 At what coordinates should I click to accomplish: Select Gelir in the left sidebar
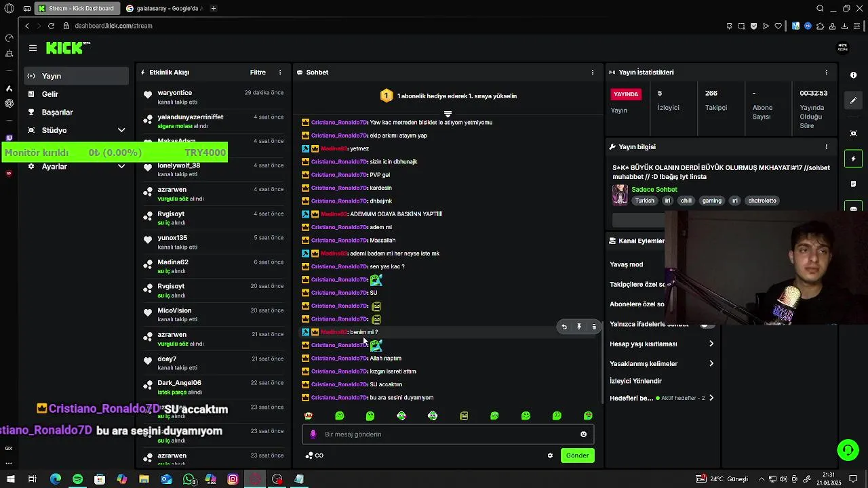[76, 94]
